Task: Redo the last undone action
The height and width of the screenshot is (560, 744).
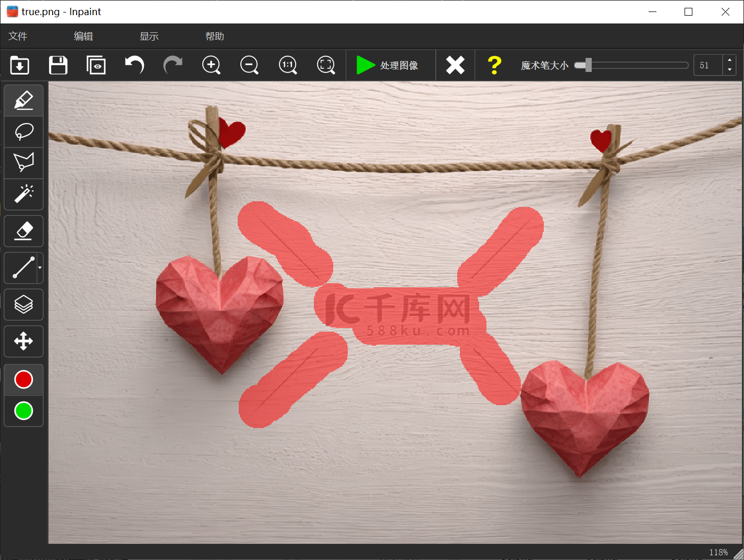Action: pyautogui.click(x=173, y=65)
